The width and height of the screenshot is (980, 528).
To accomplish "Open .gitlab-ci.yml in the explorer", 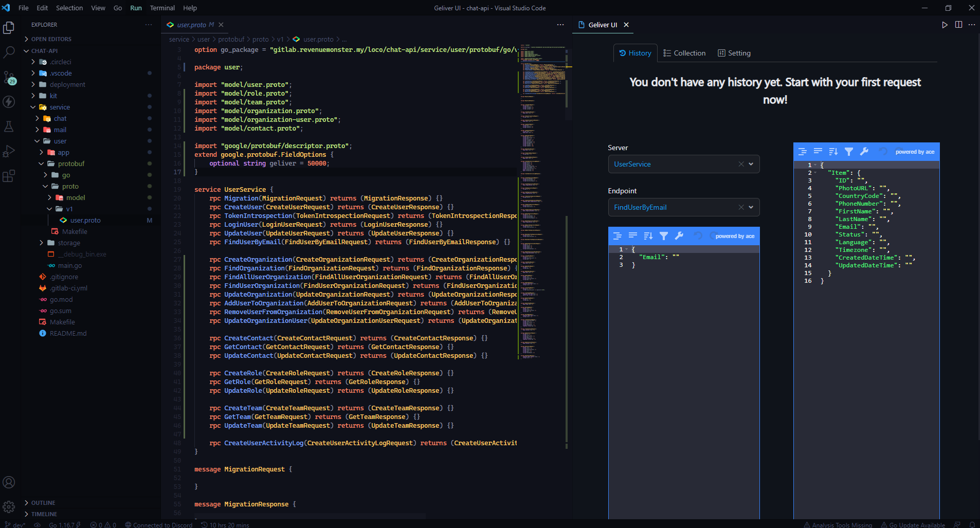I will tap(92, 288).
